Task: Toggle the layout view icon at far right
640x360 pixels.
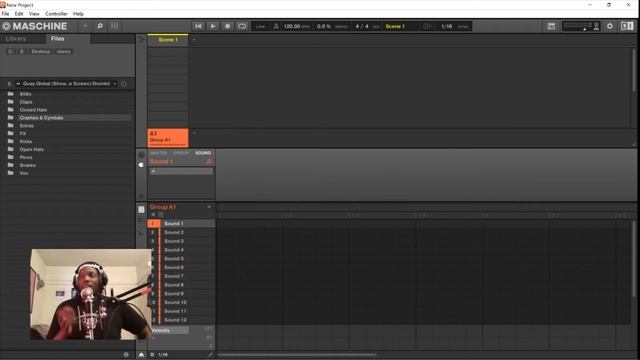Action: tap(627, 26)
